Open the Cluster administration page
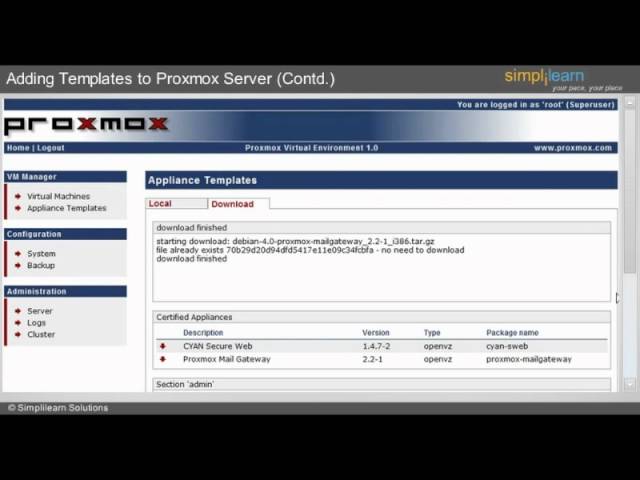The image size is (640, 480). pyautogui.click(x=41, y=334)
